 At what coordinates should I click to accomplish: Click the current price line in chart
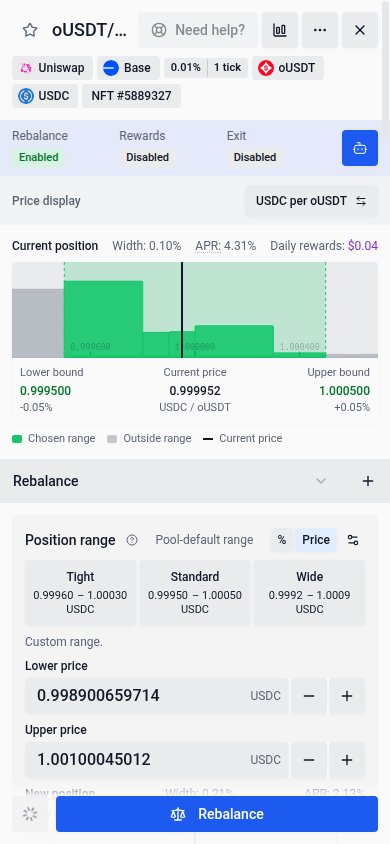pos(182,310)
